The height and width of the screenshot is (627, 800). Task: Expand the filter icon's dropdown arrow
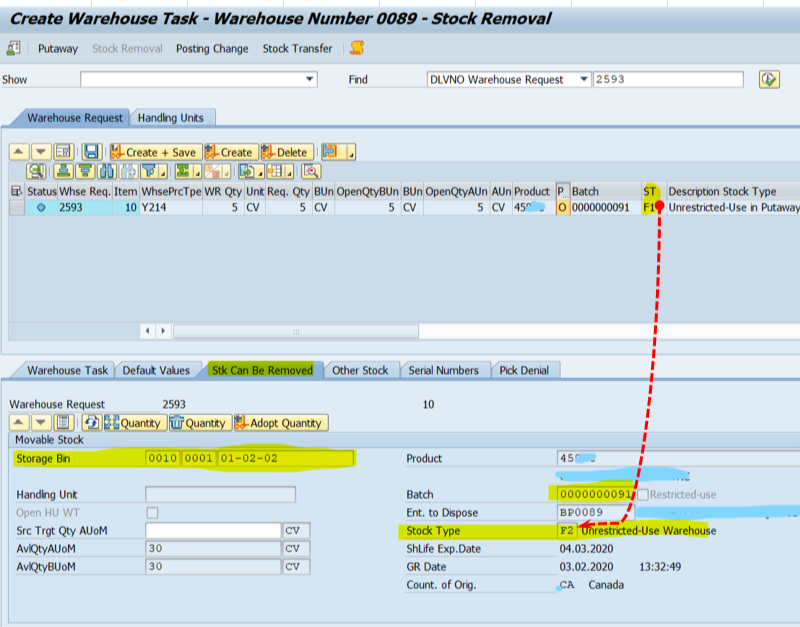pyautogui.click(x=163, y=173)
